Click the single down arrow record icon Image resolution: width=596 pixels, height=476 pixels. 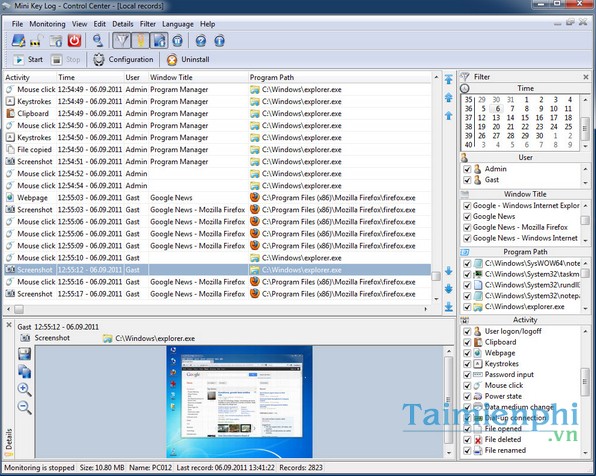point(449,271)
